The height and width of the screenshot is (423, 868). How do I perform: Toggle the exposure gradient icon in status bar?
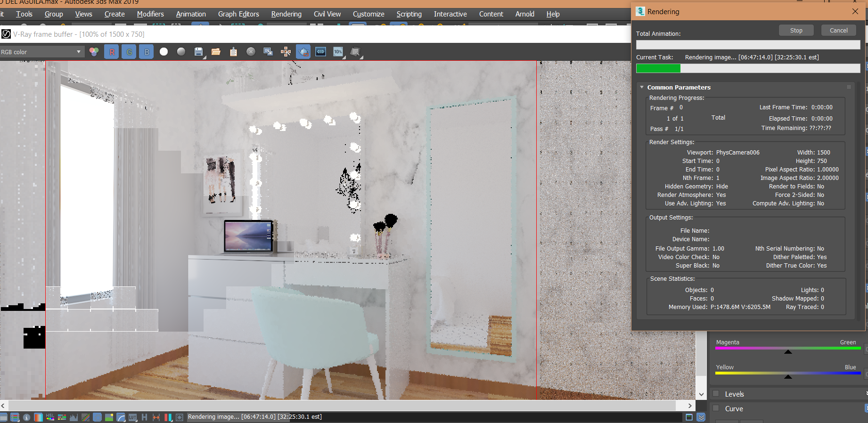pyautogui.click(x=38, y=417)
